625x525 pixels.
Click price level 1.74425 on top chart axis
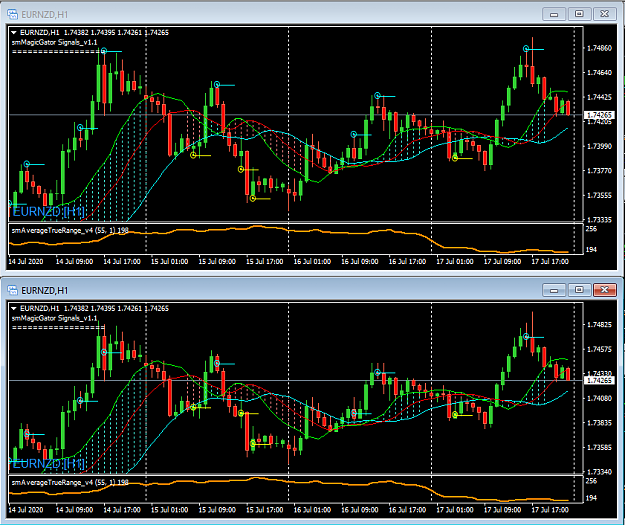coord(599,97)
